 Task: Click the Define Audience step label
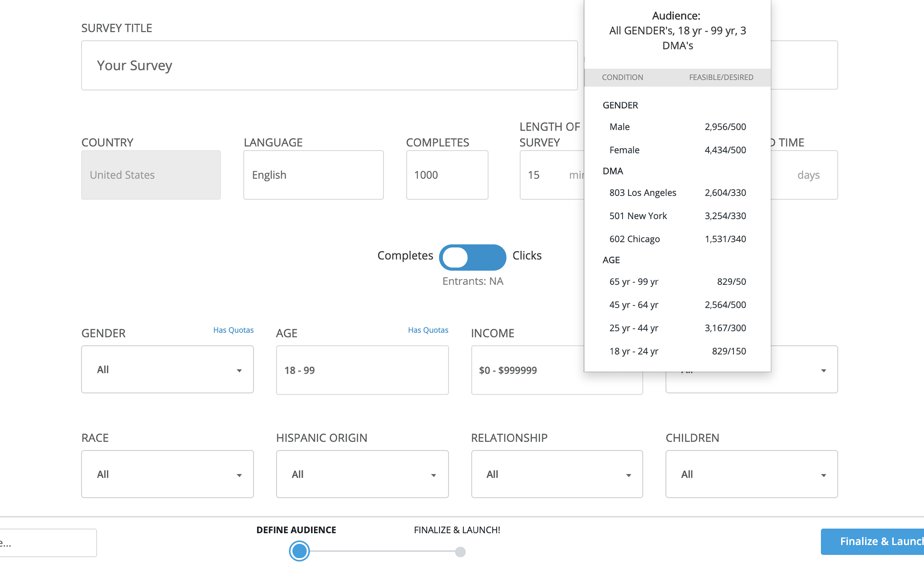296,530
